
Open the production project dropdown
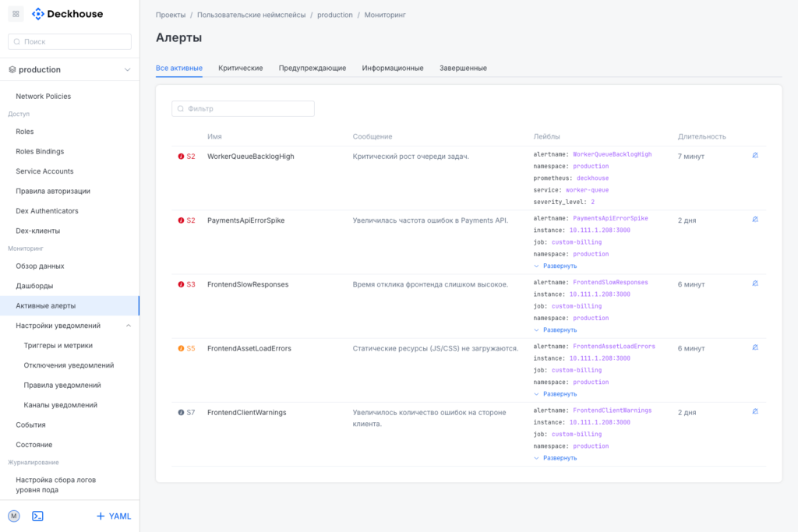(69, 69)
